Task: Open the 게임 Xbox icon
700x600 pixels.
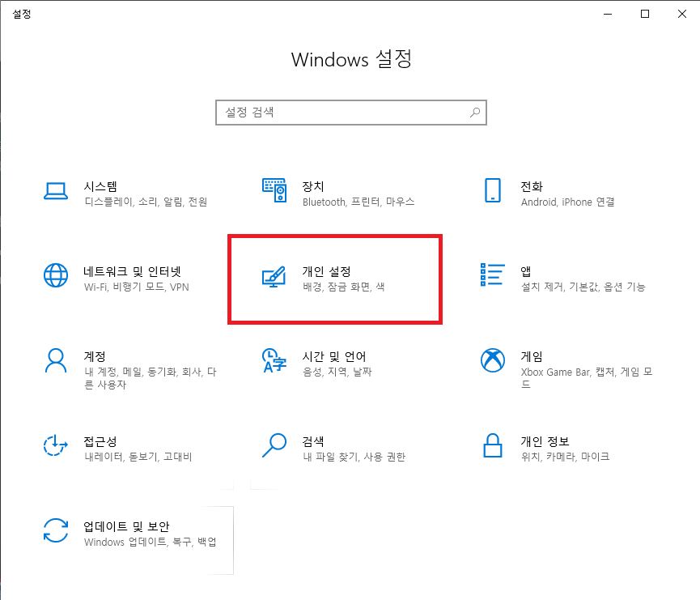Action: (492, 360)
